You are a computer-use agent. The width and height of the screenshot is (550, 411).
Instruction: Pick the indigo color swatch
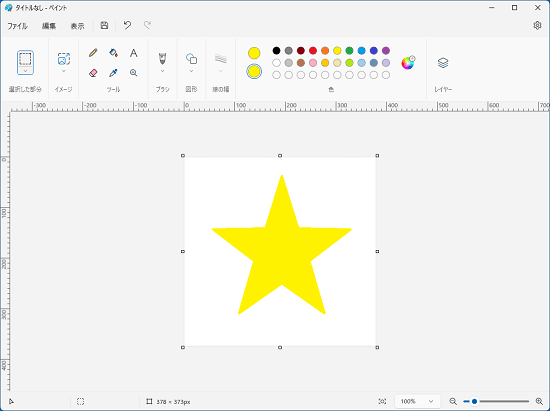pos(374,51)
